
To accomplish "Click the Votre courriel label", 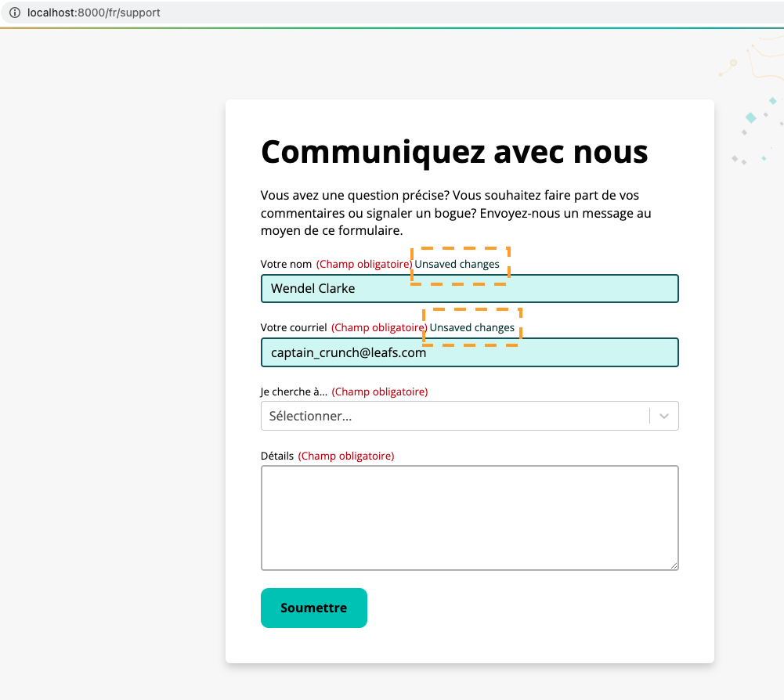I will point(294,327).
